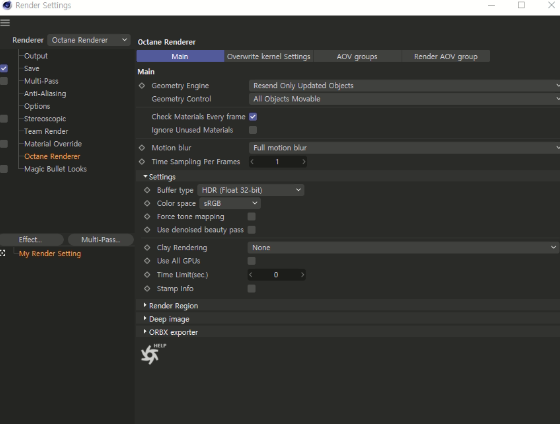Click keyframe diamond next to Buffer type
The width and height of the screenshot is (560, 424).
[147, 190]
